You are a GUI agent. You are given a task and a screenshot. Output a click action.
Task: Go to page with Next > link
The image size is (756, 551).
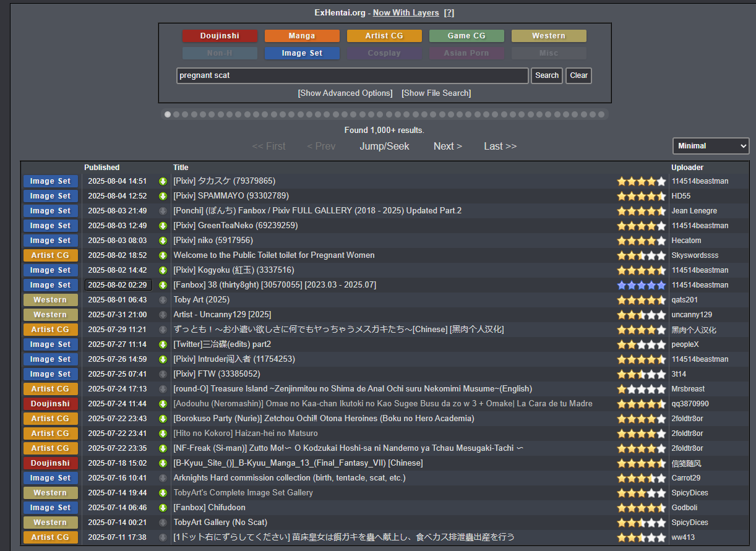coord(448,146)
